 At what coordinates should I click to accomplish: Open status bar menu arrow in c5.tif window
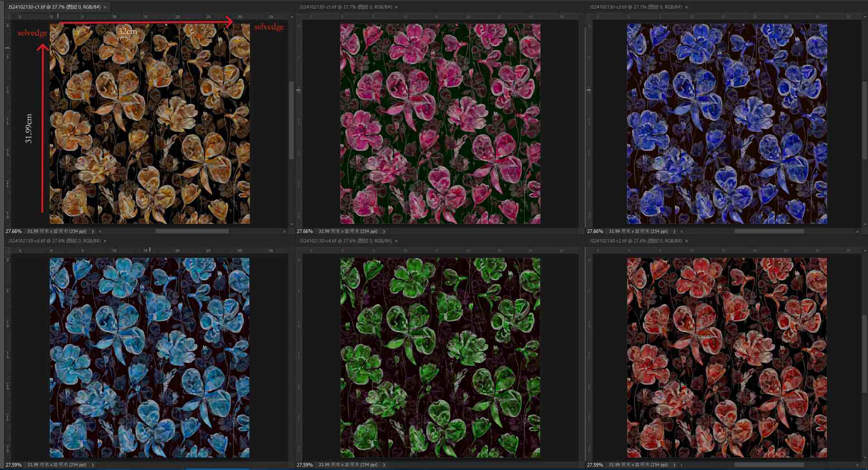[x=384, y=231]
